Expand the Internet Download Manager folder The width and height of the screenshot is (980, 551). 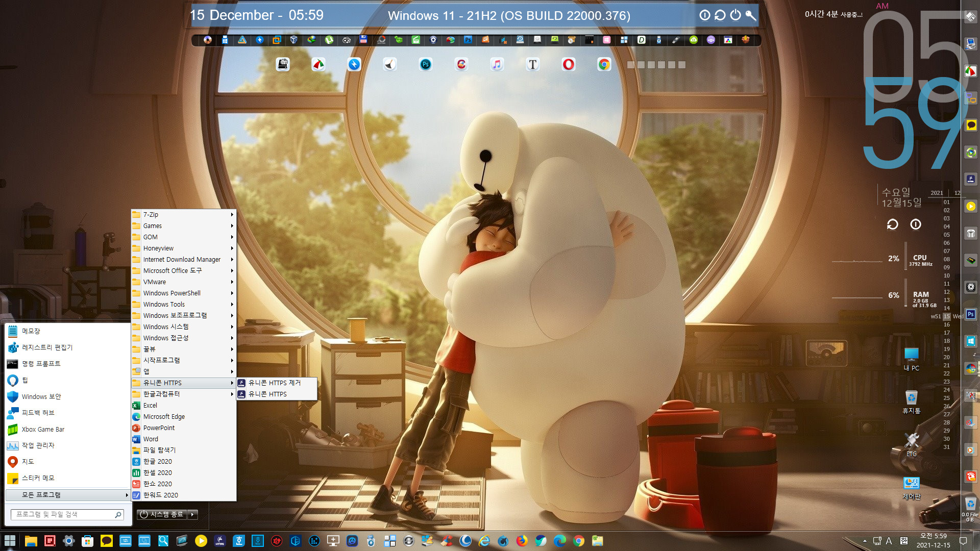[x=183, y=260]
